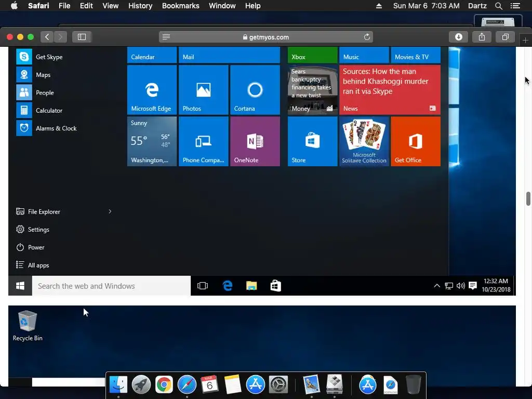The image size is (532, 399).
Task: Click the taskbar clock showing 12:32 AM
Action: point(496,285)
